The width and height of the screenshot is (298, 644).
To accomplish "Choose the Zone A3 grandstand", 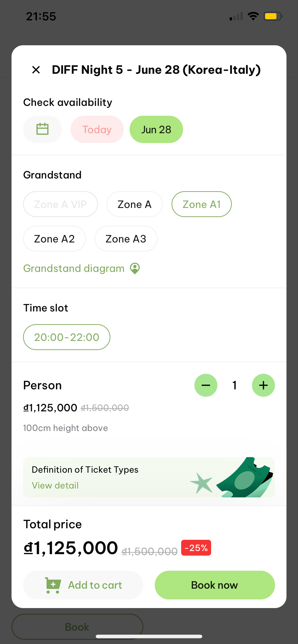I will click(x=126, y=239).
